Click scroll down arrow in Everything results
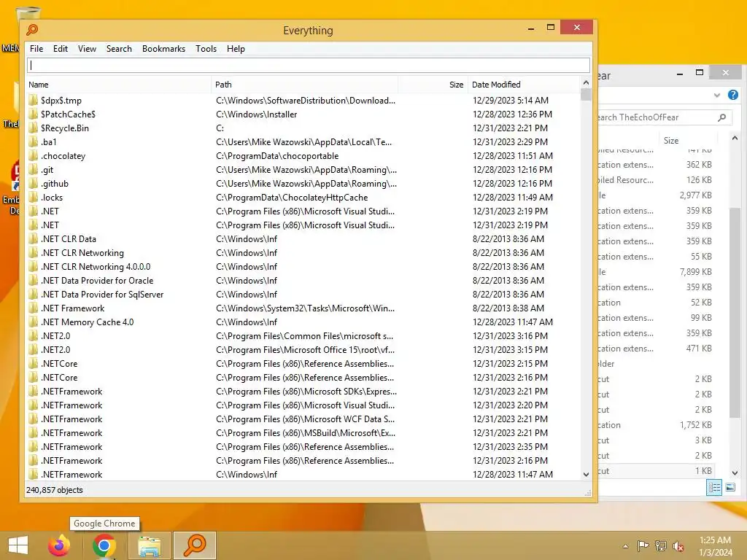Screen dimensions: 747x560 586,474
